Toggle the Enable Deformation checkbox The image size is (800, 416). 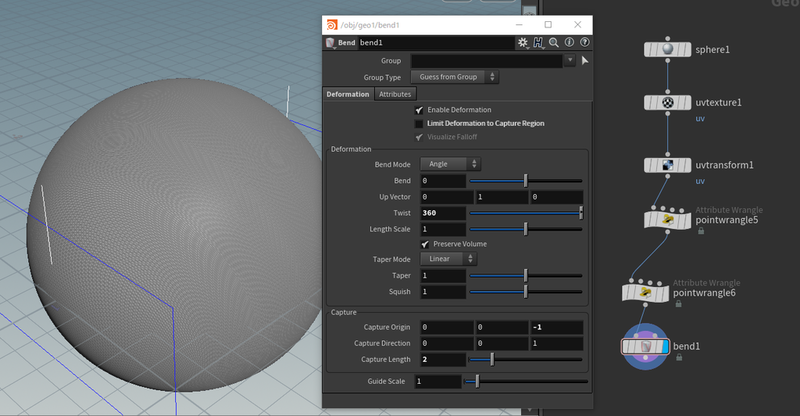tap(419, 110)
